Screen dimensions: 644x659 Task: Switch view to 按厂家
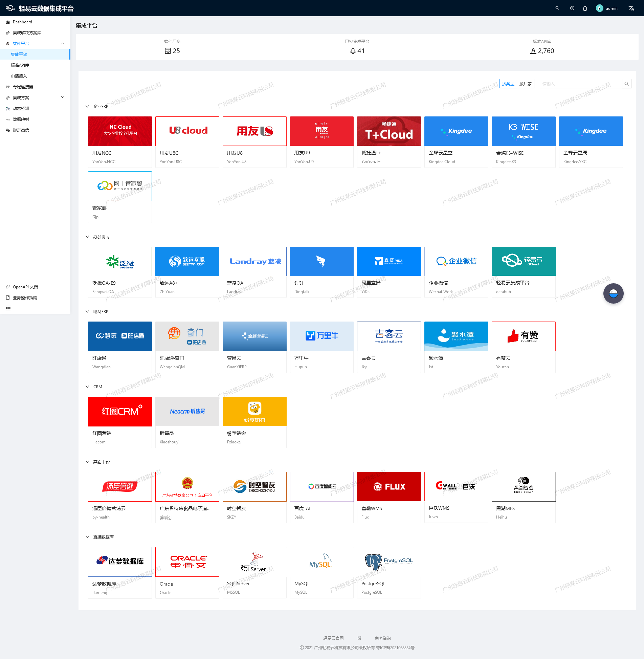click(525, 84)
